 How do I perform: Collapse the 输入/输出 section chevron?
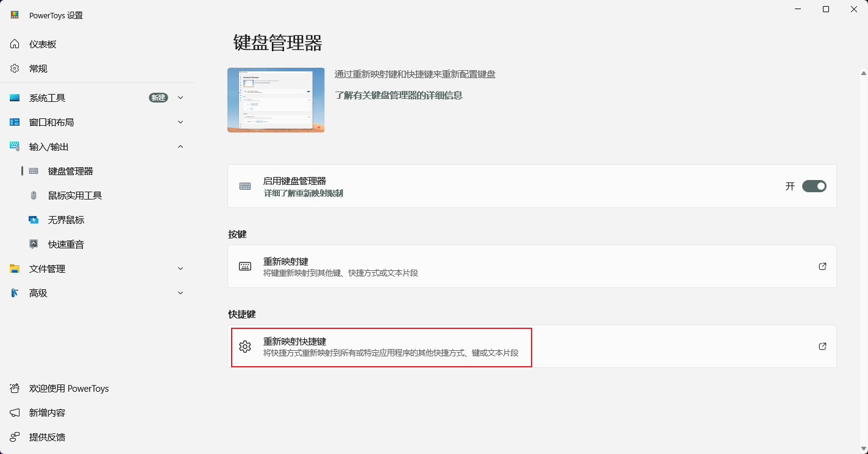pyautogui.click(x=180, y=146)
